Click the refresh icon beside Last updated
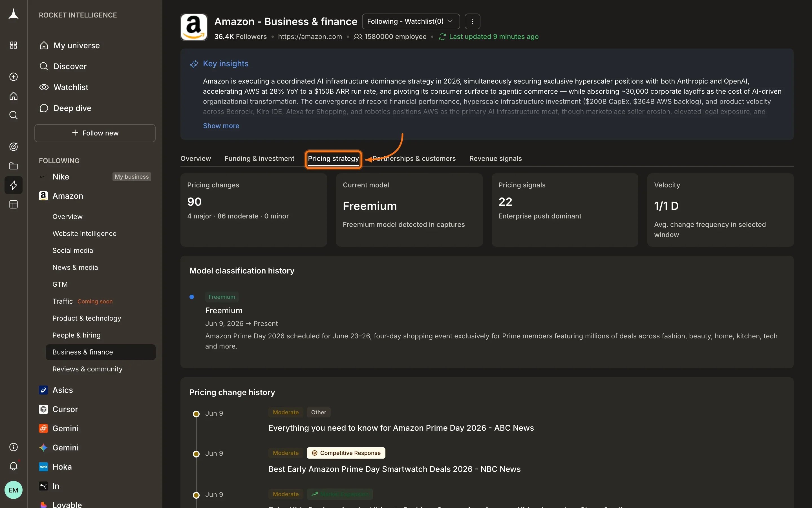The width and height of the screenshot is (812, 508). click(x=442, y=37)
